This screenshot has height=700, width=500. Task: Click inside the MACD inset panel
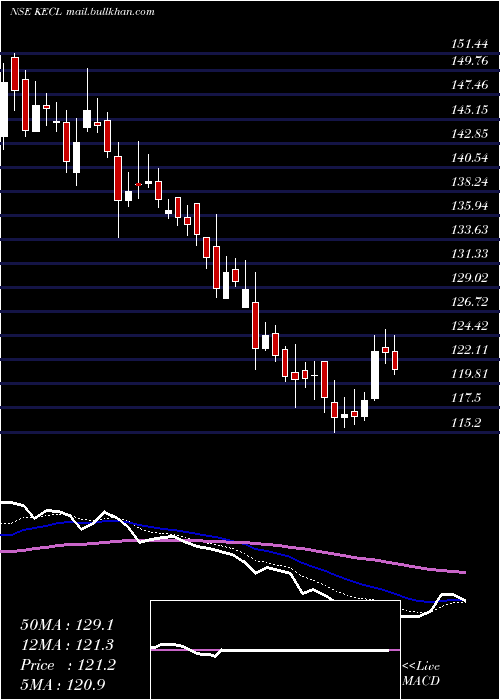275,650
